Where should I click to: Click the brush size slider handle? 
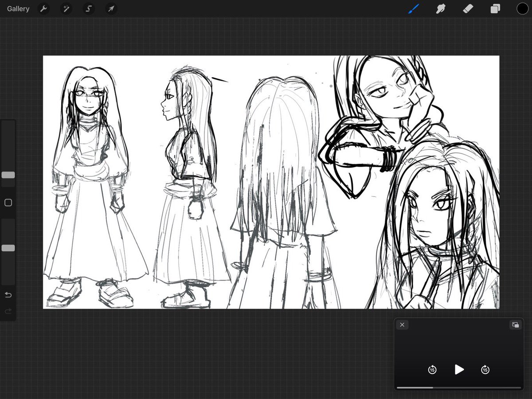(x=8, y=175)
